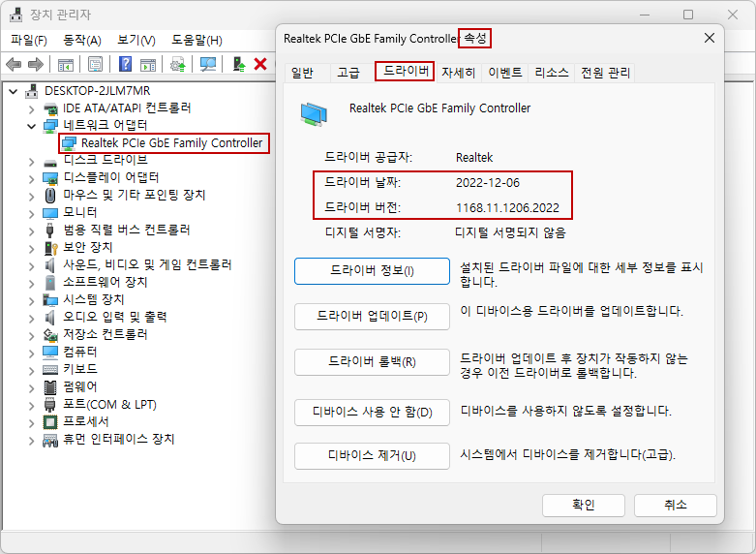Click the show/hide console tree toolbar icon
The image size is (756, 554).
66,64
